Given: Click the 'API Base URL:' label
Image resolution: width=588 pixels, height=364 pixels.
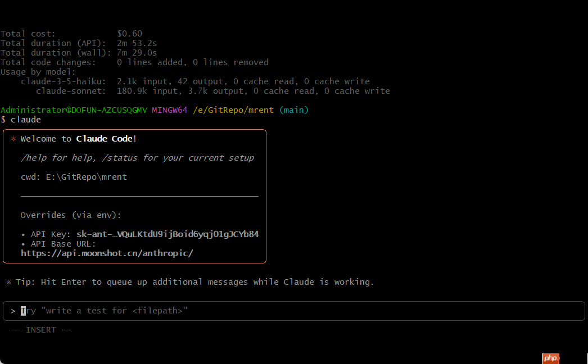Looking at the screenshot, I should pyautogui.click(x=64, y=244).
